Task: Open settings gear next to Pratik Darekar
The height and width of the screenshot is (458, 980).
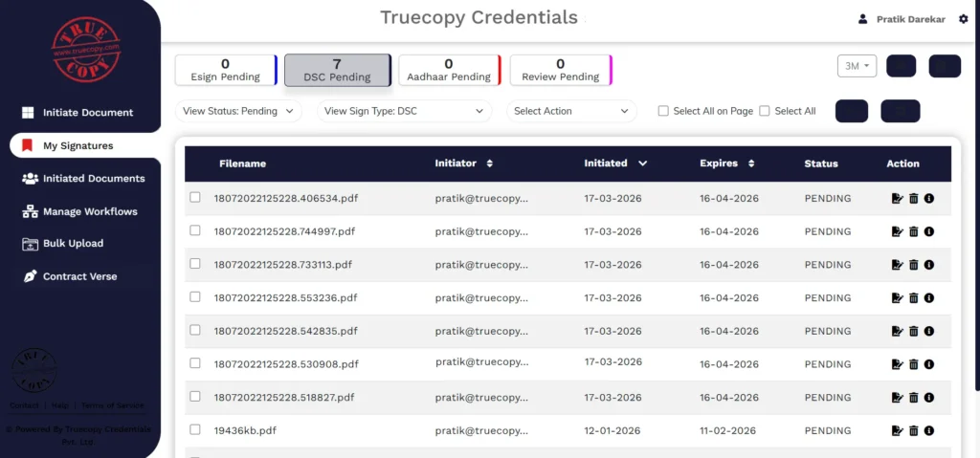Action: pos(963,19)
